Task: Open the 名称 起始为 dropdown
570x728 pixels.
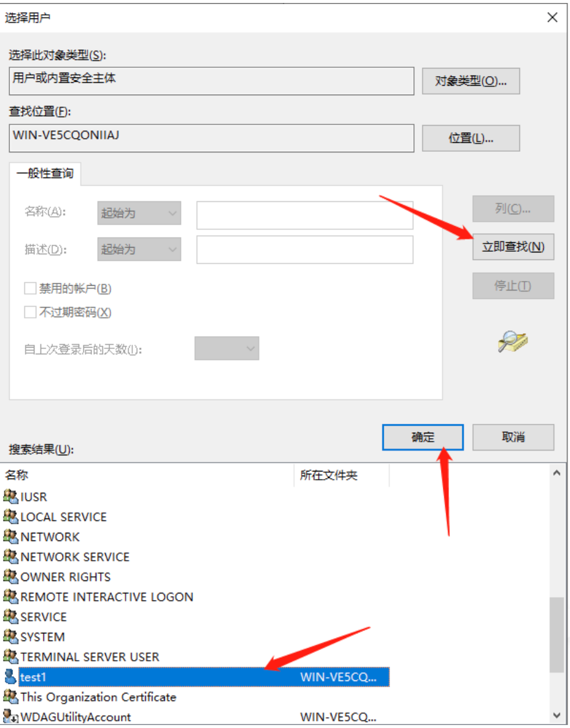Action: click(x=139, y=213)
